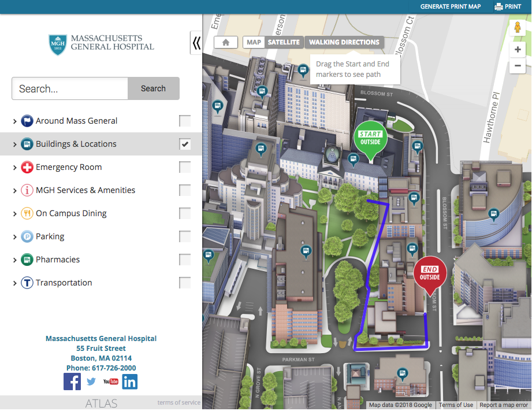Click Massachusetts General Hospital footer name
The width and height of the screenshot is (532, 411).
(101, 338)
